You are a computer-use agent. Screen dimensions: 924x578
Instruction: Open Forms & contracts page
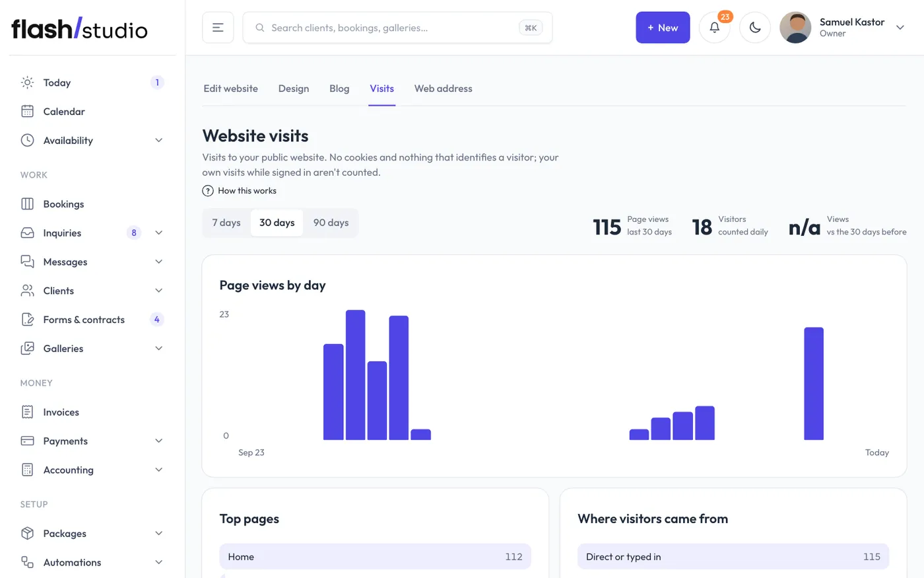[x=92, y=319]
